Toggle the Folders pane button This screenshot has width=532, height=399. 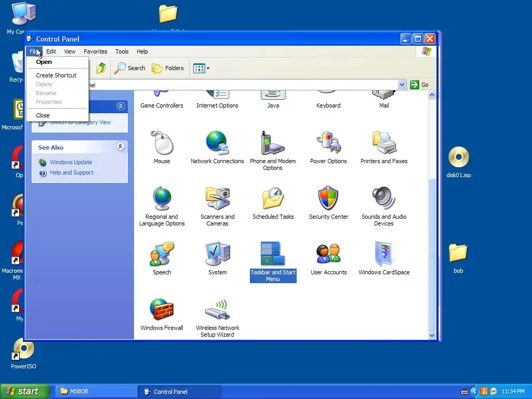click(168, 68)
